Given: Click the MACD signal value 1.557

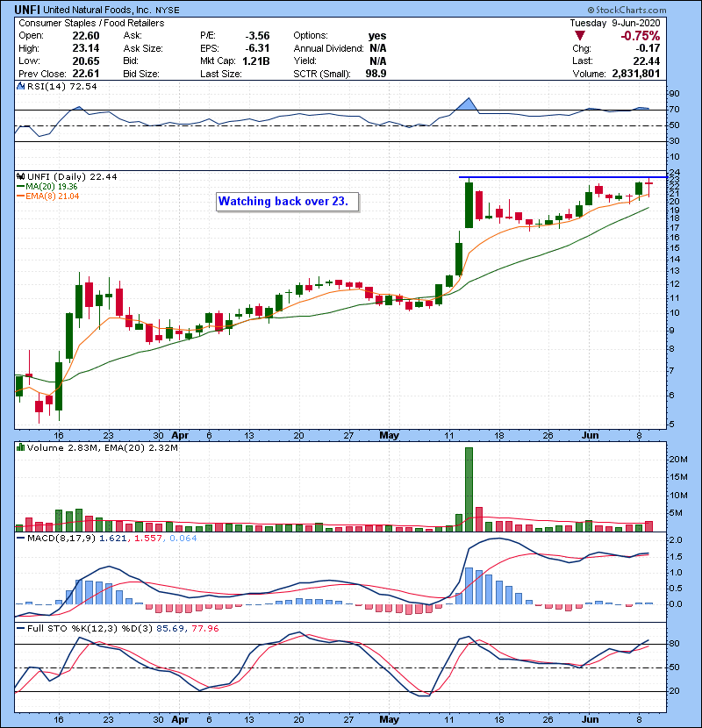Looking at the screenshot, I should tap(148, 539).
